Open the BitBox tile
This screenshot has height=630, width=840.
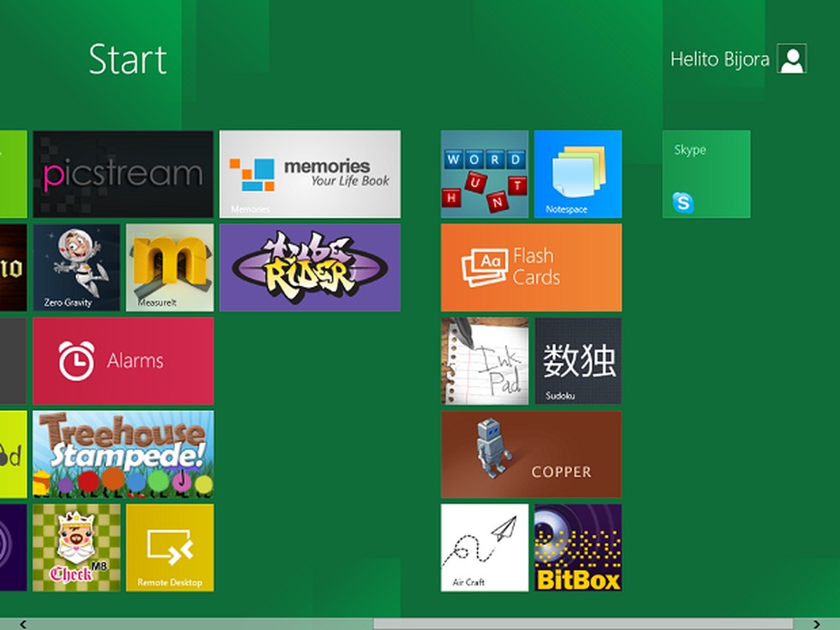tap(578, 547)
